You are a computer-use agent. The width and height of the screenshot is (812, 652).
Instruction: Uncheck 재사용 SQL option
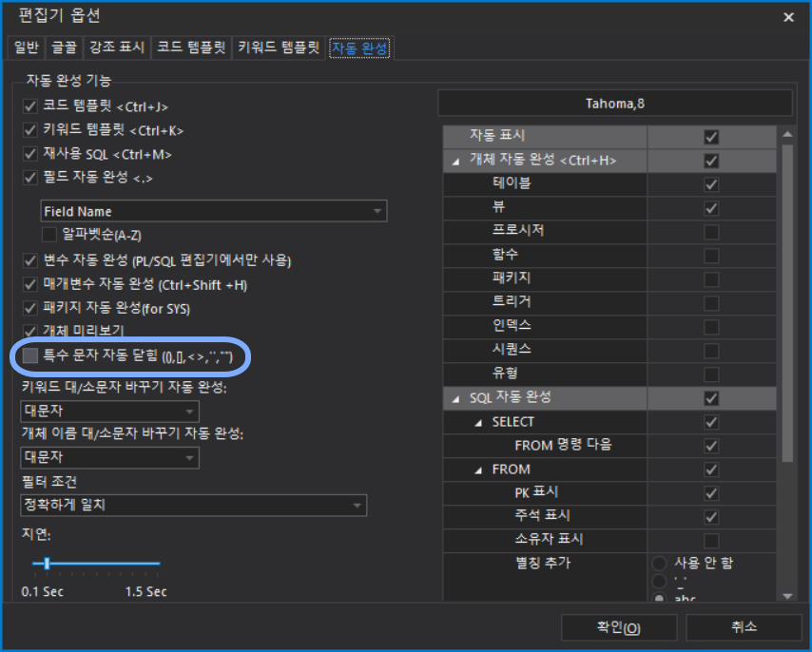click(x=30, y=154)
